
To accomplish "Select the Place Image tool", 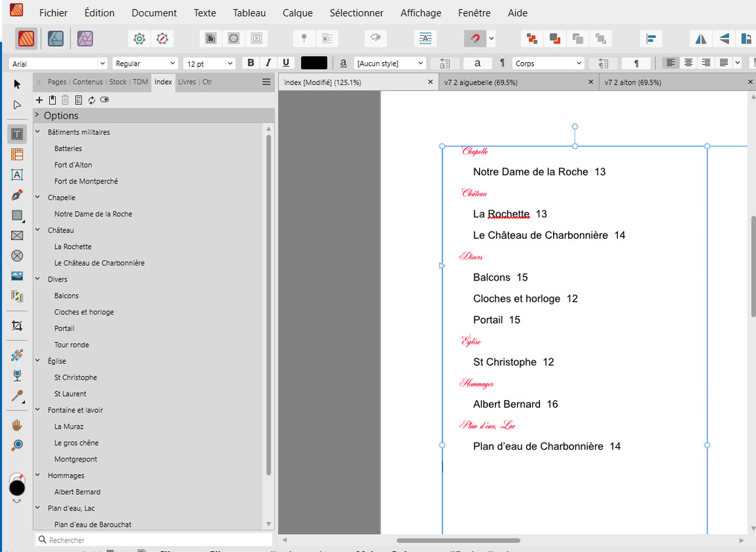I will coord(17,276).
